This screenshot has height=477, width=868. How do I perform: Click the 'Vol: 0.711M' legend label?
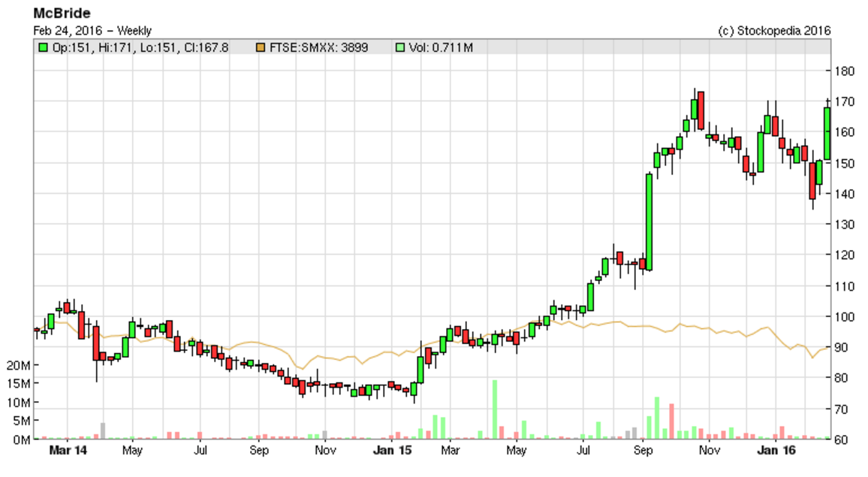[x=441, y=47]
